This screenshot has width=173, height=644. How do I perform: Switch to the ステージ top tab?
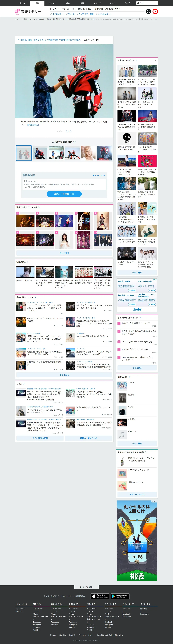[97, 3]
